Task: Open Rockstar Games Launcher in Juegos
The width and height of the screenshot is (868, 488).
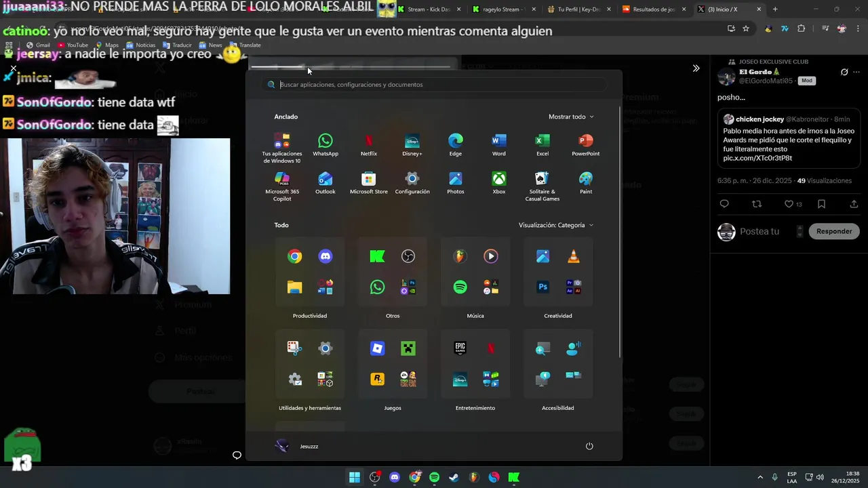Action: pos(378,380)
